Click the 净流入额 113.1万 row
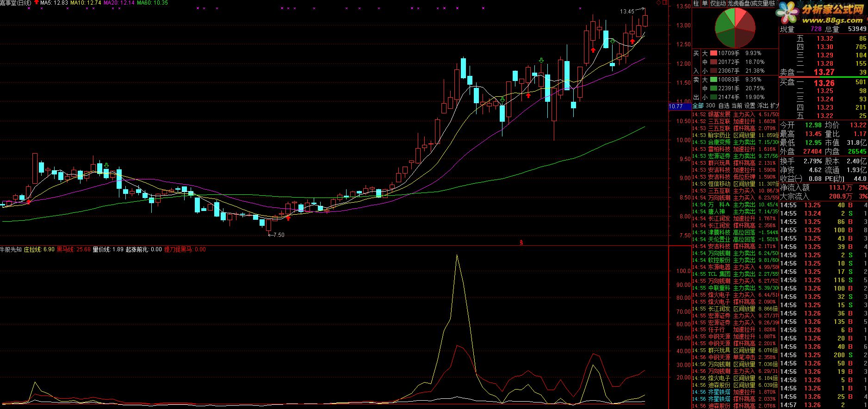 click(x=824, y=187)
